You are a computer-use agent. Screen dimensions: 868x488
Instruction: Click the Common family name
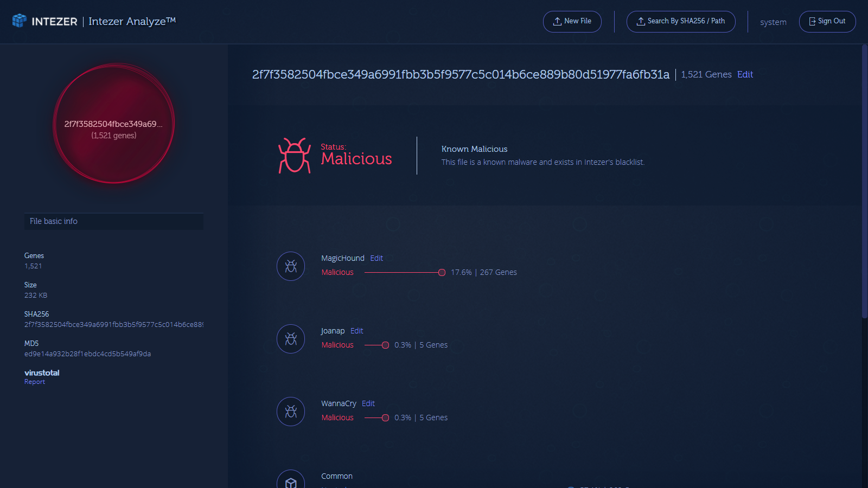pos(337,476)
